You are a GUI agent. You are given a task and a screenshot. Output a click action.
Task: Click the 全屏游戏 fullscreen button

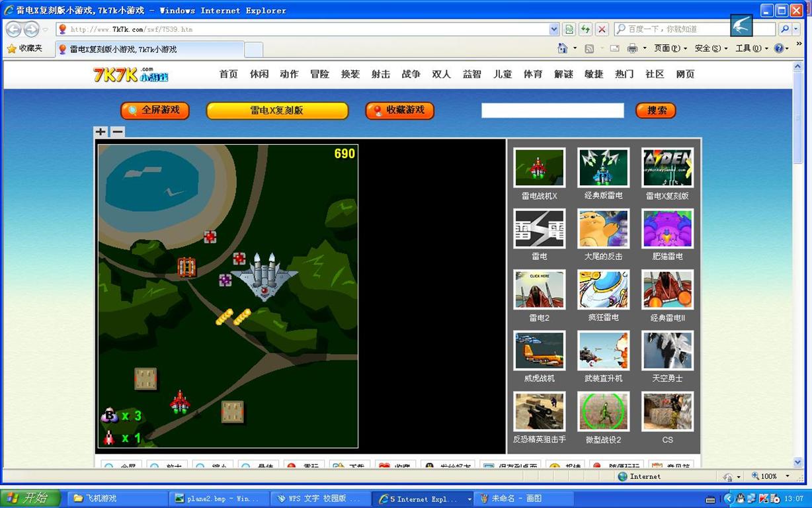pyautogui.click(x=155, y=110)
